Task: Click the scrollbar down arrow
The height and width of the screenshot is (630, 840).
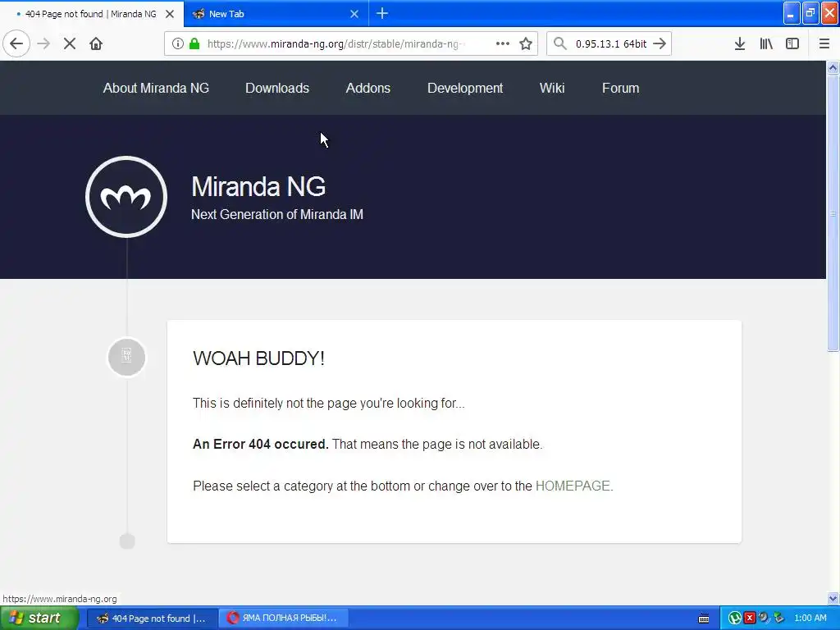Action: [x=833, y=598]
